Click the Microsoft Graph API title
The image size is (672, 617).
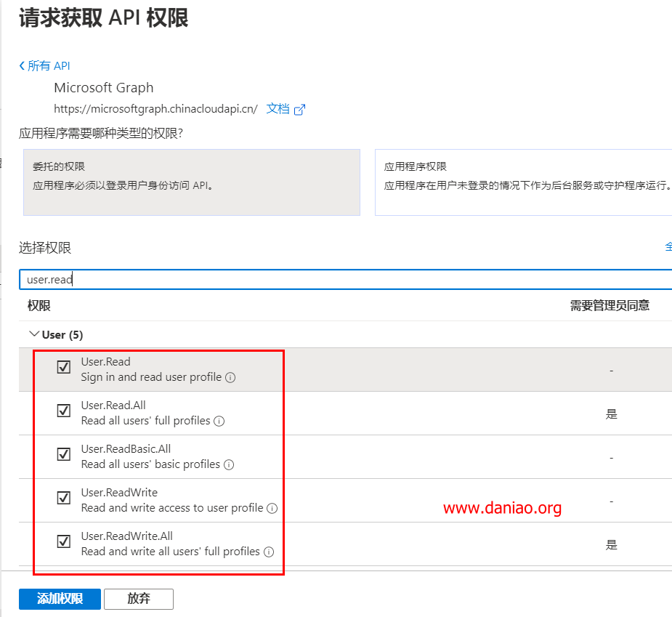[104, 87]
